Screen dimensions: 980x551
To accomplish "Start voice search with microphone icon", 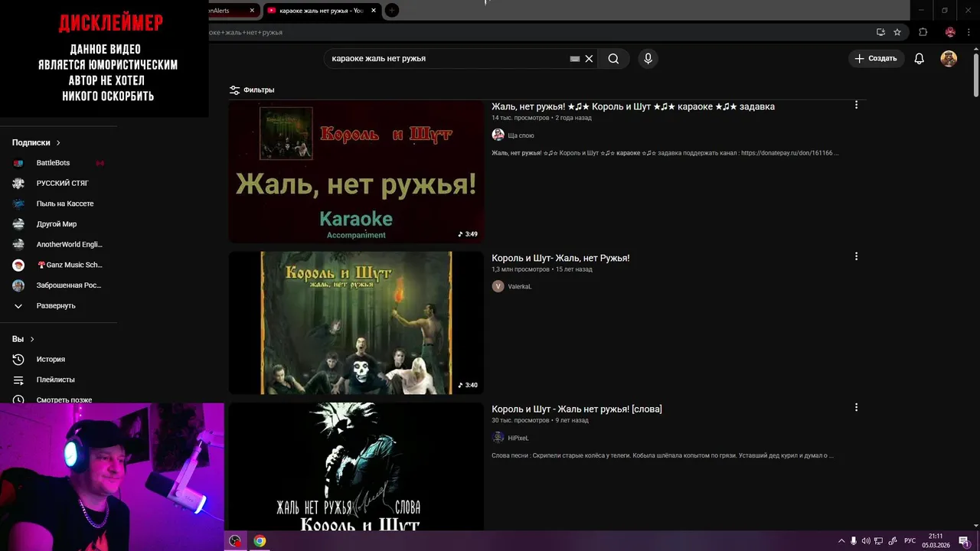I will tap(648, 59).
